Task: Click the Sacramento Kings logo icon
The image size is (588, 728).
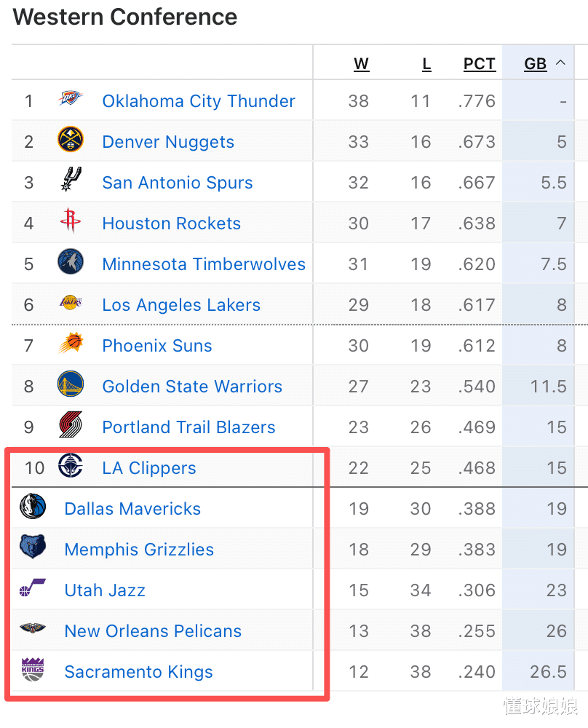Action: [33, 670]
